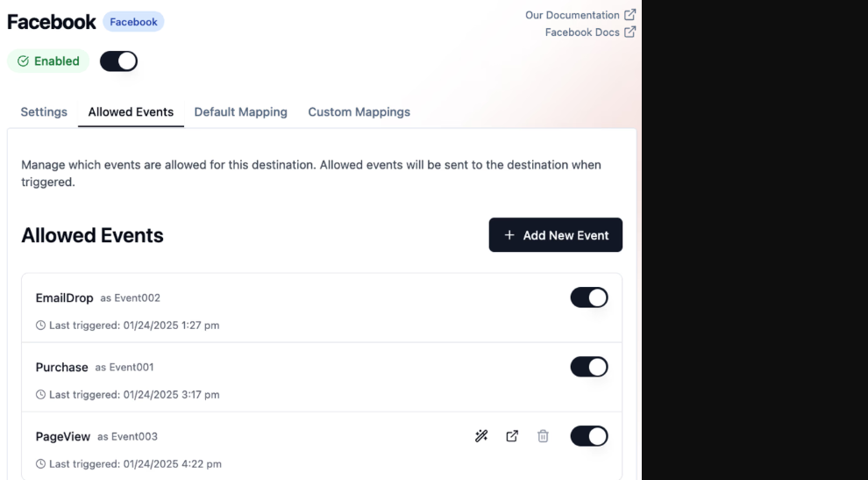Click the Allowed Events section heading

[x=92, y=235]
